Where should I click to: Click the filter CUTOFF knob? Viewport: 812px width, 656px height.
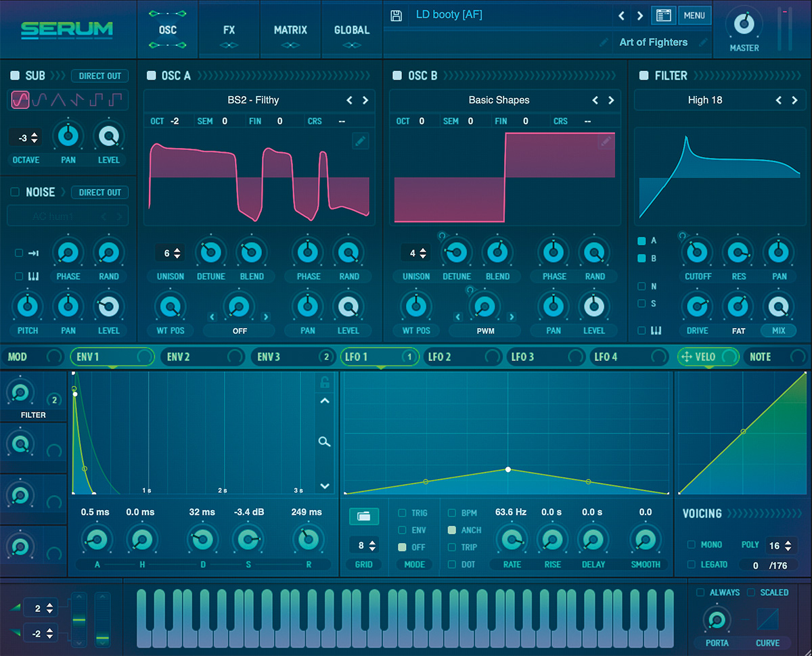(x=697, y=253)
